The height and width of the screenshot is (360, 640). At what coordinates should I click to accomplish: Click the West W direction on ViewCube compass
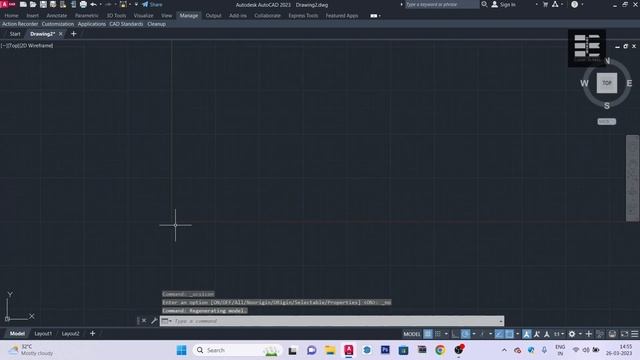tap(584, 83)
